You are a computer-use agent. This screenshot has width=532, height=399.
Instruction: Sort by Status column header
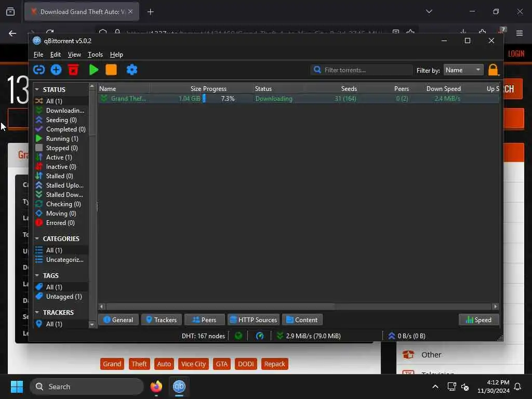pyautogui.click(x=278, y=88)
